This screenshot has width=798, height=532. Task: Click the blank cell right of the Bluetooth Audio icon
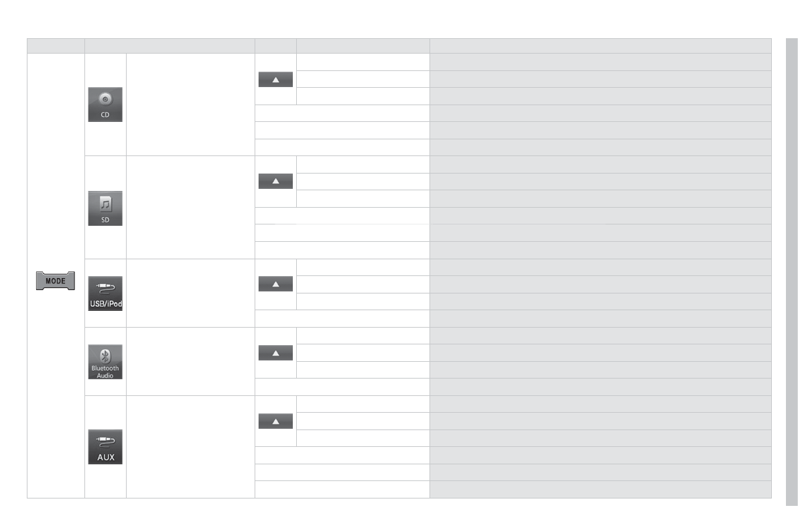[190, 362]
